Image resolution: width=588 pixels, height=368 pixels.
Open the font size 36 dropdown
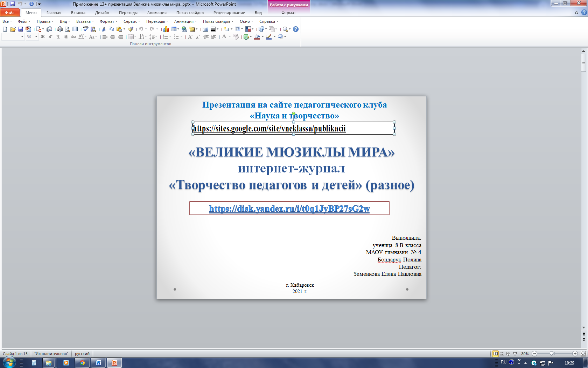click(36, 37)
